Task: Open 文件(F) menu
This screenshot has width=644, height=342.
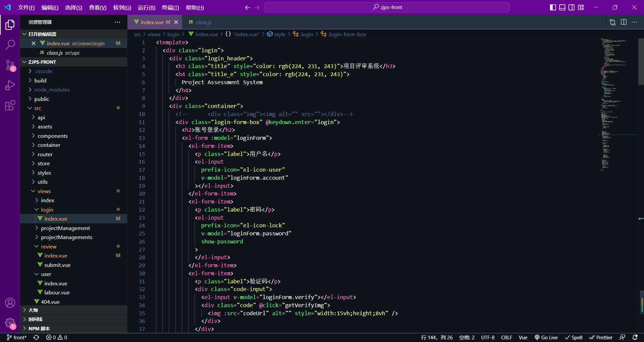Action: click(26, 7)
